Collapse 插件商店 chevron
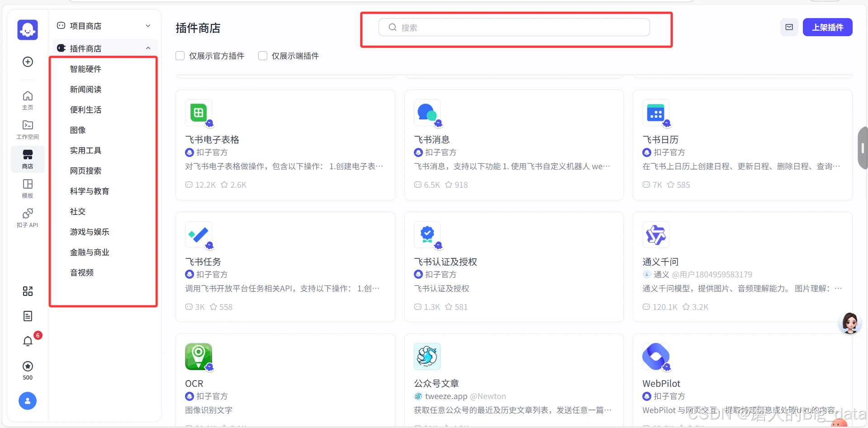 [148, 48]
